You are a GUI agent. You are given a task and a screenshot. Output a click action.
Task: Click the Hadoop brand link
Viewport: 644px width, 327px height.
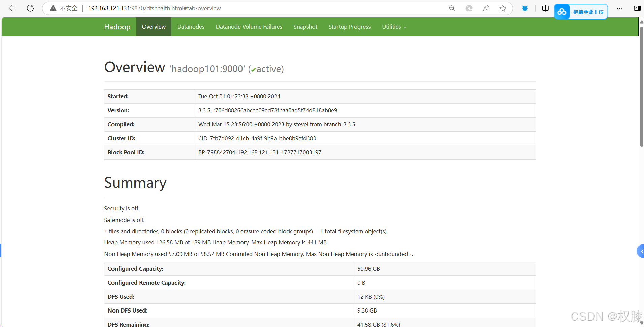click(117, 27)
